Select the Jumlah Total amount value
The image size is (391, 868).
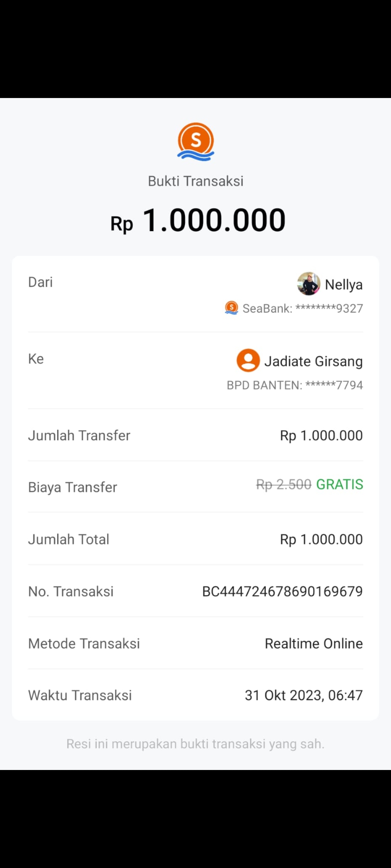pos(321,539)
